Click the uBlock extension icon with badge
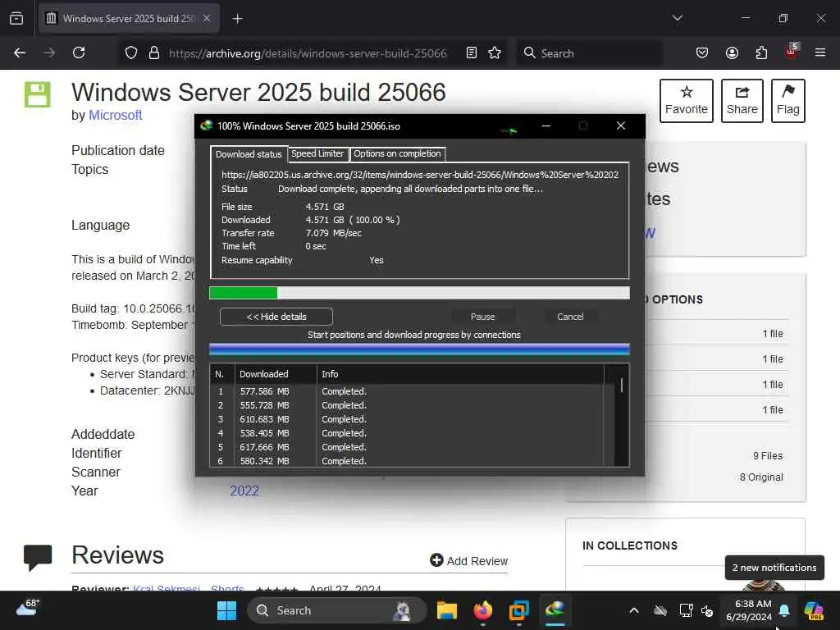This screenshot has height=630, width=840. (792, 52)
